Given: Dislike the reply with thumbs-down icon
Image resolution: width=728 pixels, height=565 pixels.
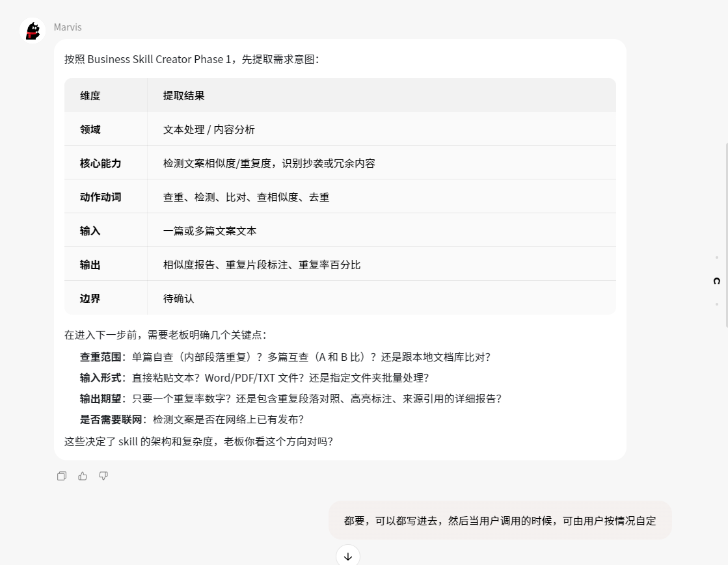Looking at the screenshot, I should coord(103,476).
